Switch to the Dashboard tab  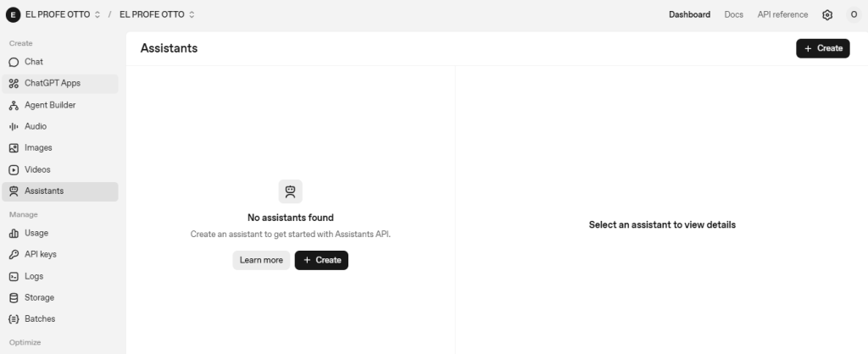tap(689, 14)
